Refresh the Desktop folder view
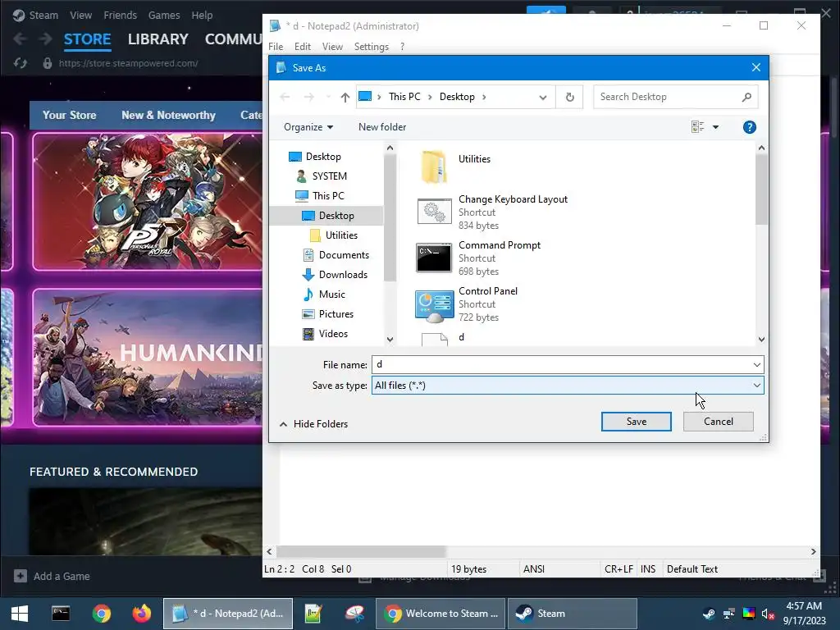840x630 pixels. (569, 97)
